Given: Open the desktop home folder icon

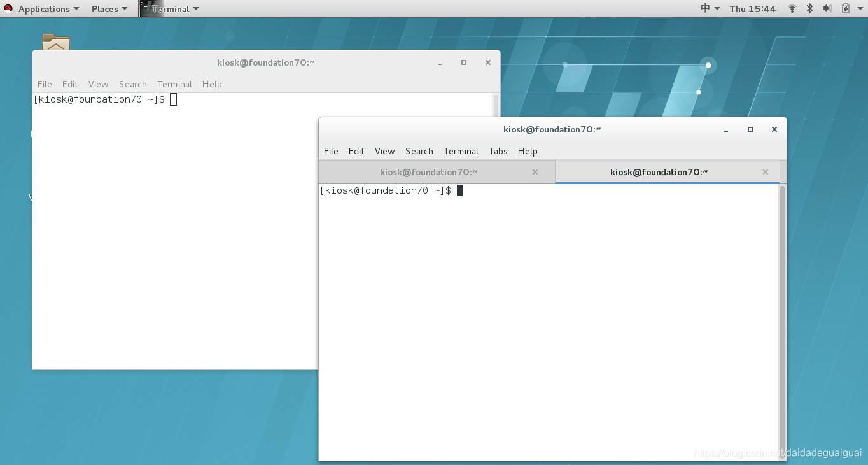Looking at the screenshot, I should pos(56,42).
